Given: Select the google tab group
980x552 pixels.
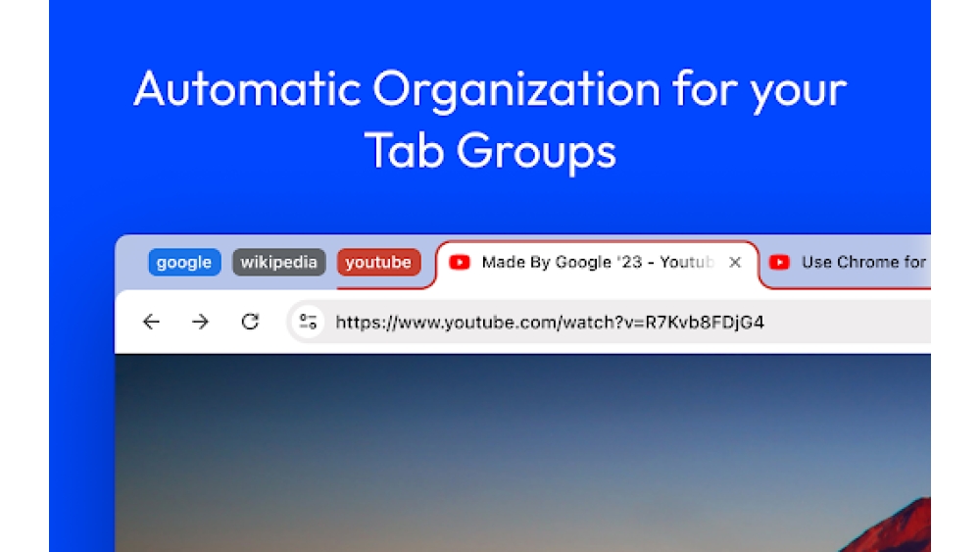Looking at the screenshot, I should coord(184,262).
